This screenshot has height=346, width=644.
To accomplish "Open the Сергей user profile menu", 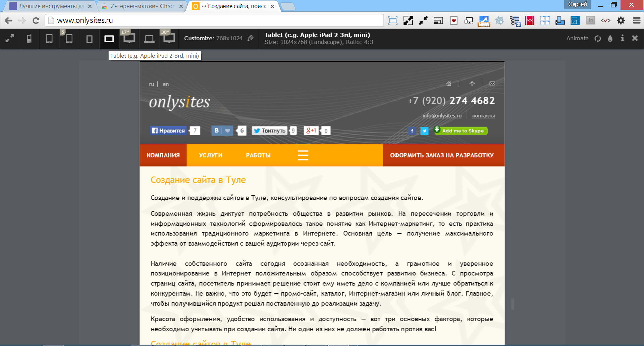I will pyautogui.click(x=577, y=4).
